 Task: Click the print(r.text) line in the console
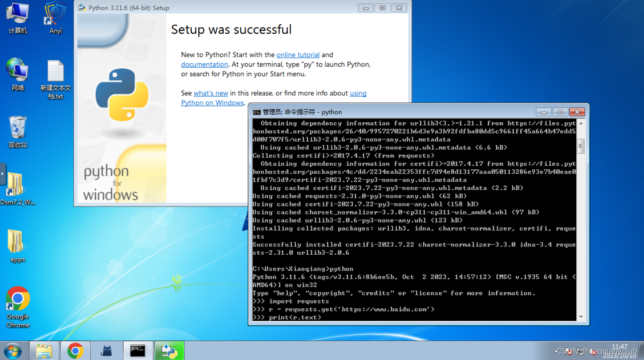click(x=287, y=317)
